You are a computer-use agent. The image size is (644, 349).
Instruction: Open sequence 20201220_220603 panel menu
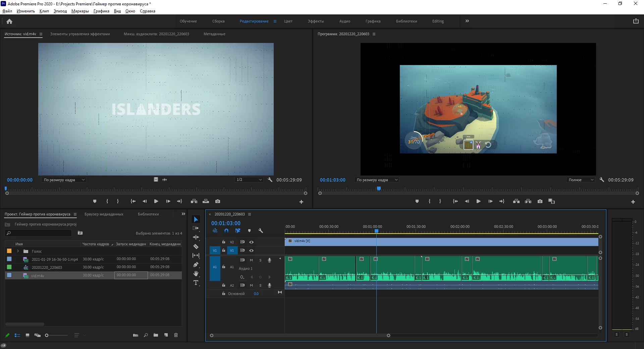coord(250,214)
